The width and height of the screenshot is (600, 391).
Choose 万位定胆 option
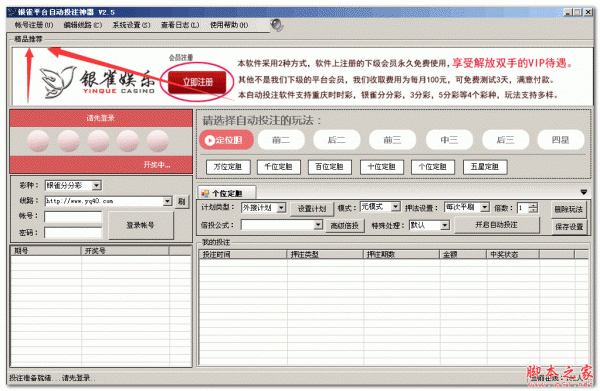tap(228, 167)
